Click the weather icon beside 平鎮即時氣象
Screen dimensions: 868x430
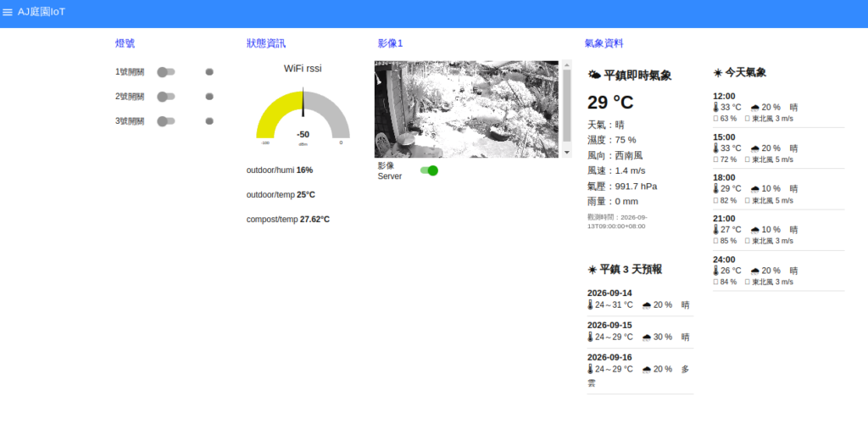coord(594,75)
